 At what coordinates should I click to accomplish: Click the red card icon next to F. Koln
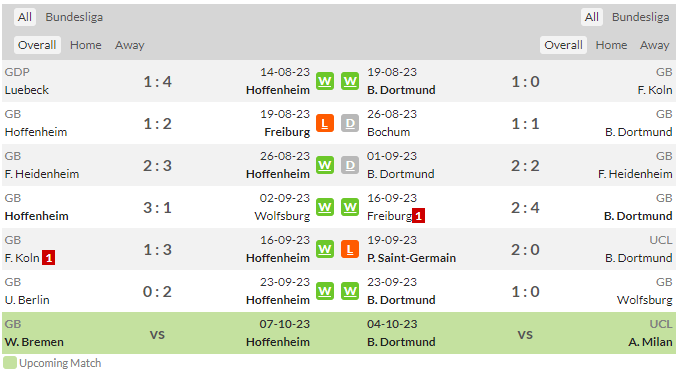point(48,258)
